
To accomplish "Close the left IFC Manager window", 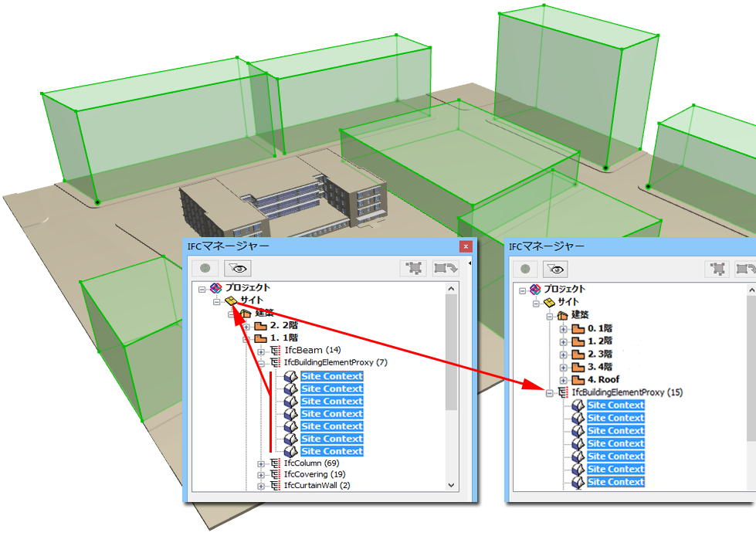I will tap(466, 246).
